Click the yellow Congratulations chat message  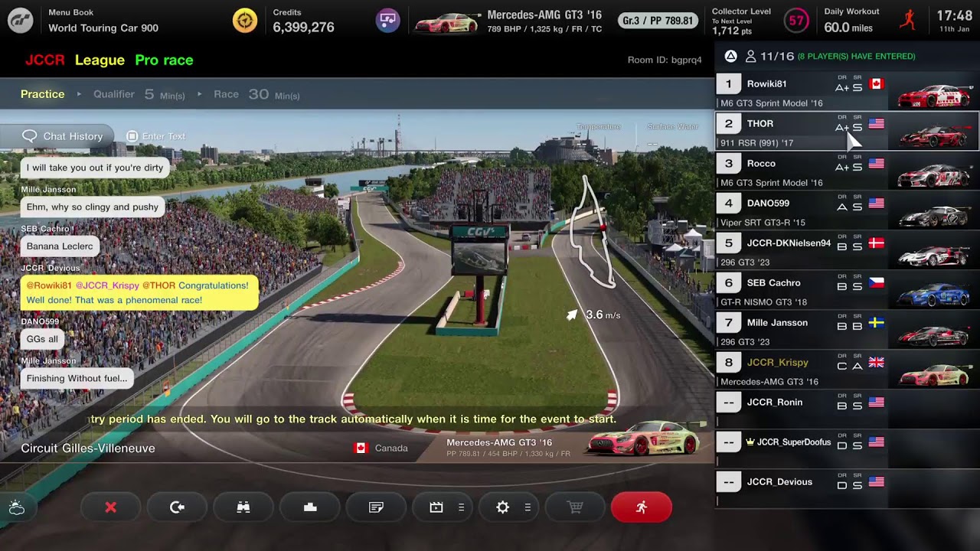click(x=139, y=292)
